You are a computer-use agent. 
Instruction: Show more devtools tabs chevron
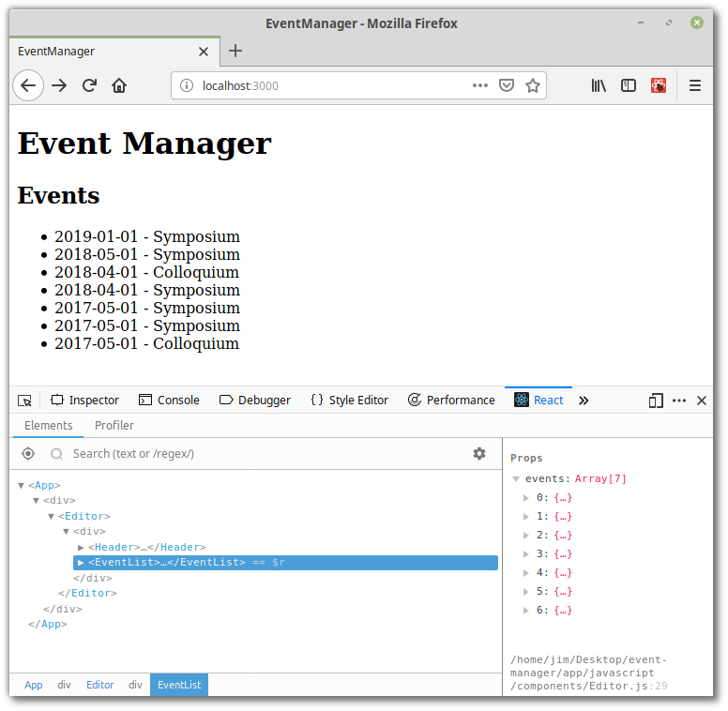pyautogui.click(x=584, y=400)
